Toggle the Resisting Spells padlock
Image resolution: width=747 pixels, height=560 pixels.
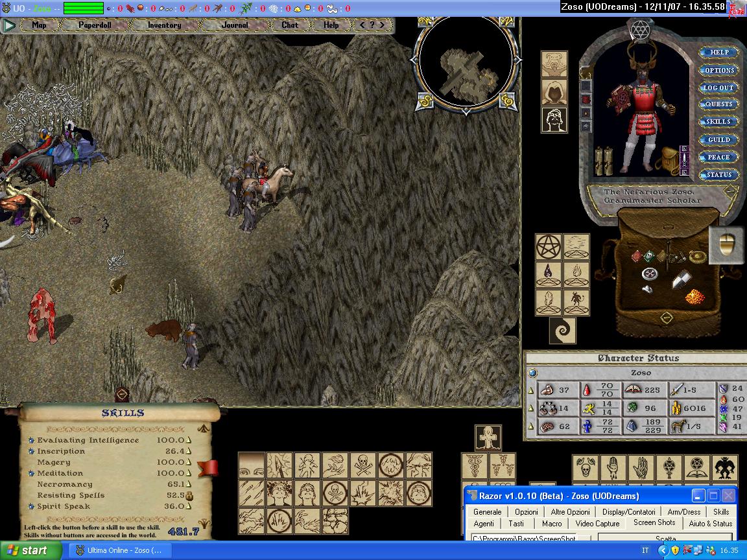189,496
